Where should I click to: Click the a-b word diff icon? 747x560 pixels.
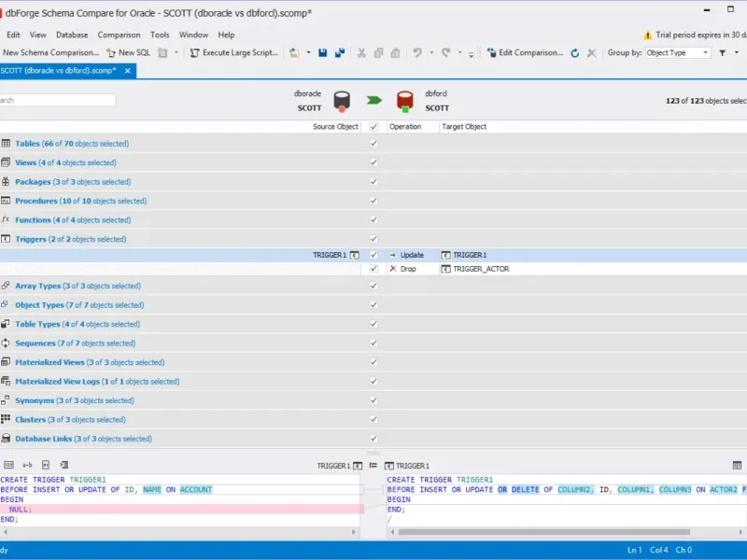[27, 465]
